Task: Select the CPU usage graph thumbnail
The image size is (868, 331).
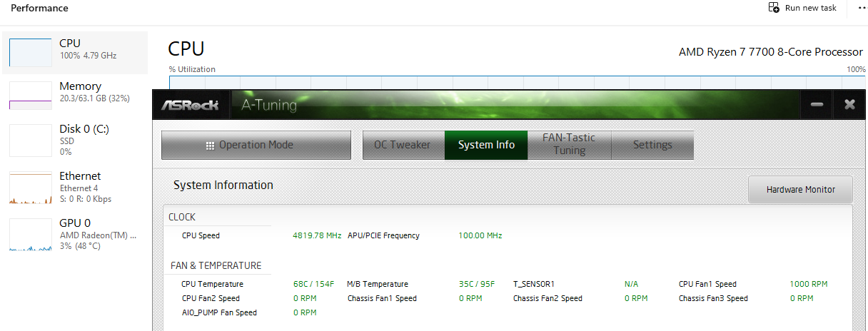Action: (x=30, y=52)
